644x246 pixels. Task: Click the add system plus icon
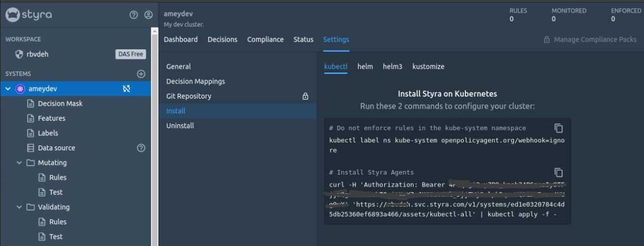141,74
